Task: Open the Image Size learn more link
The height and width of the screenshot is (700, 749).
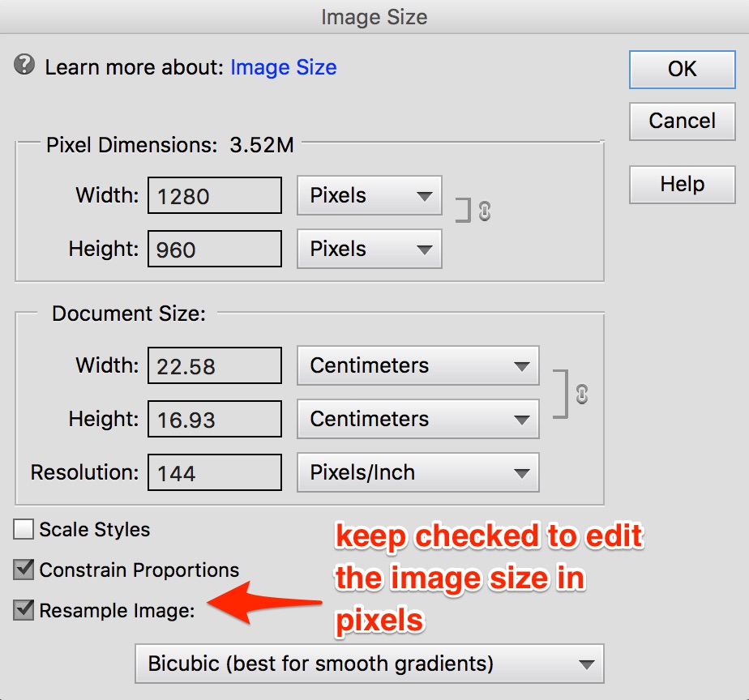Action: point(283,68)
